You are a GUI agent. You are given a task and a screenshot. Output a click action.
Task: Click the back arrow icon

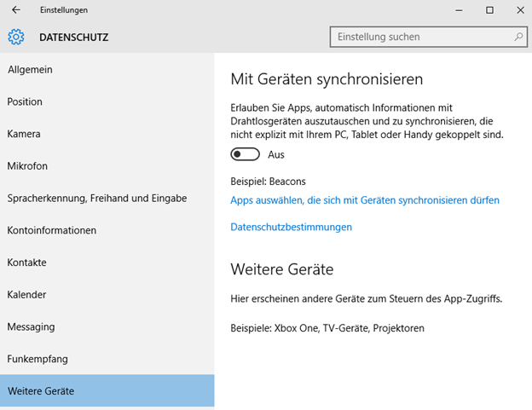15,10
